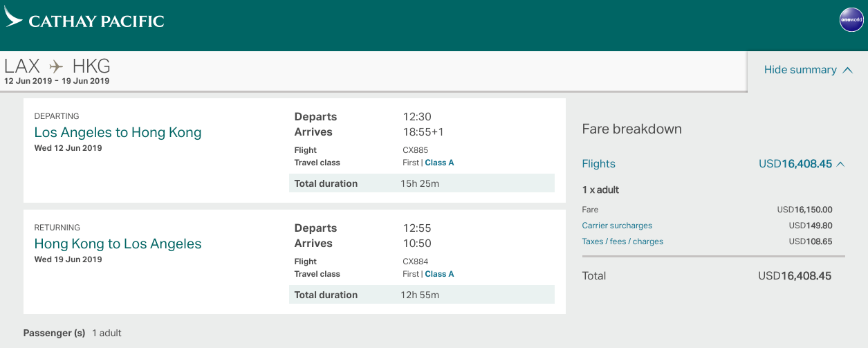Image resolution: width=868 pixels, height=348 pixels.
Task: Select the Los Angeles to Hong Kong heading
Action: (118, 132)
